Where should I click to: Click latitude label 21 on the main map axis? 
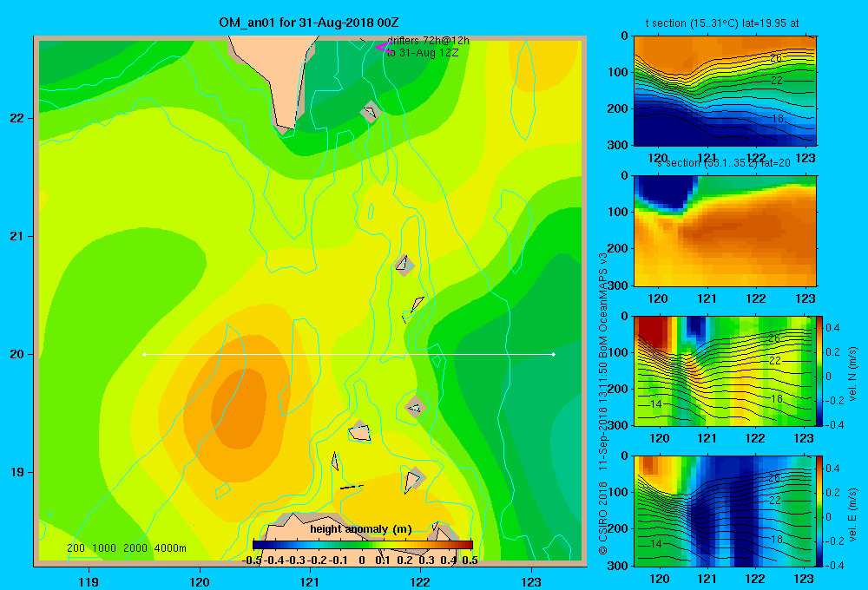[17, 236]
